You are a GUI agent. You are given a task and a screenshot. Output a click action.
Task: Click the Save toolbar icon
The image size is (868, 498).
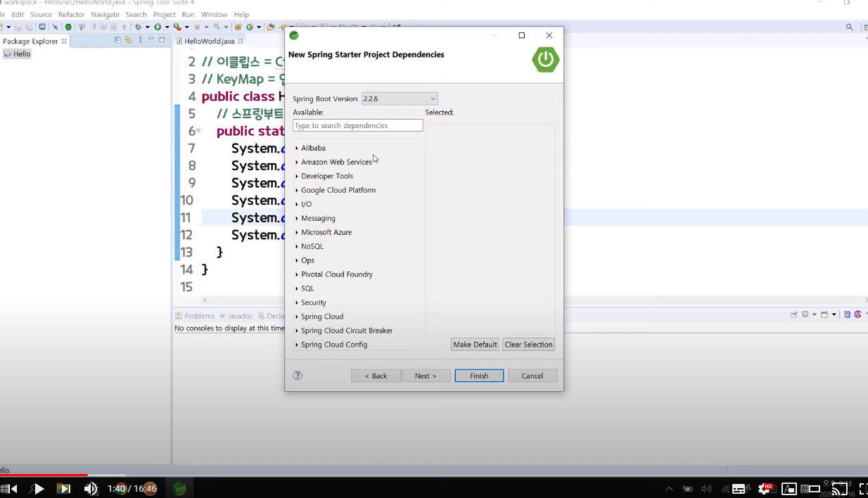click(18, 27)
